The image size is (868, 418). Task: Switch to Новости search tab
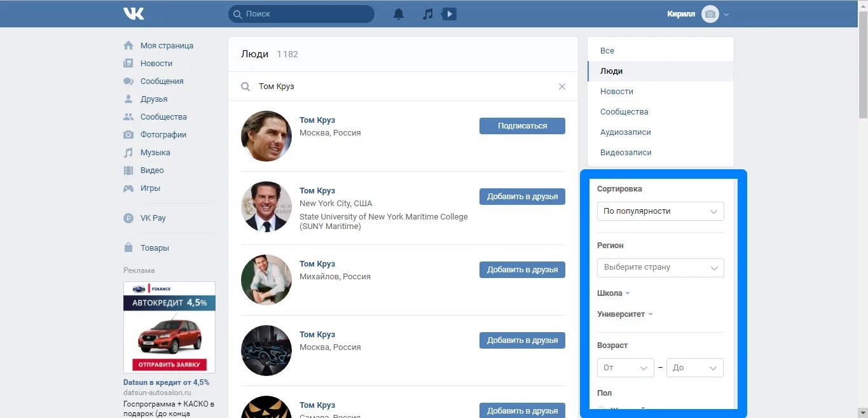(x=661, y=92)
